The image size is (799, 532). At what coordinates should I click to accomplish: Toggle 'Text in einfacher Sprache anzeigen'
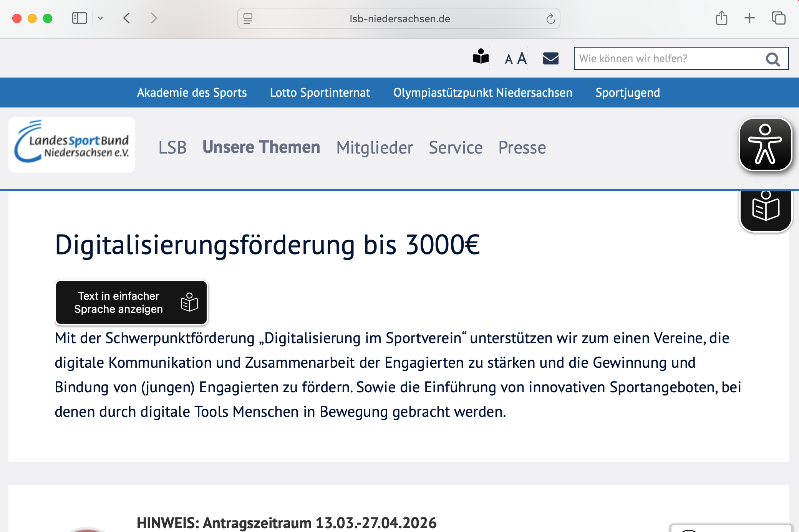click(131, 302)
